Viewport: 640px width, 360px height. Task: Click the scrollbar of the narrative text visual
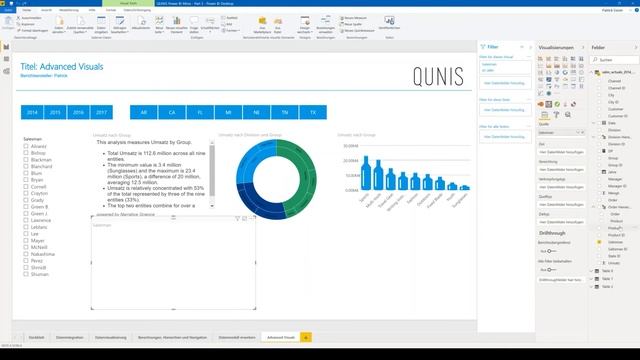pos(212,171)
